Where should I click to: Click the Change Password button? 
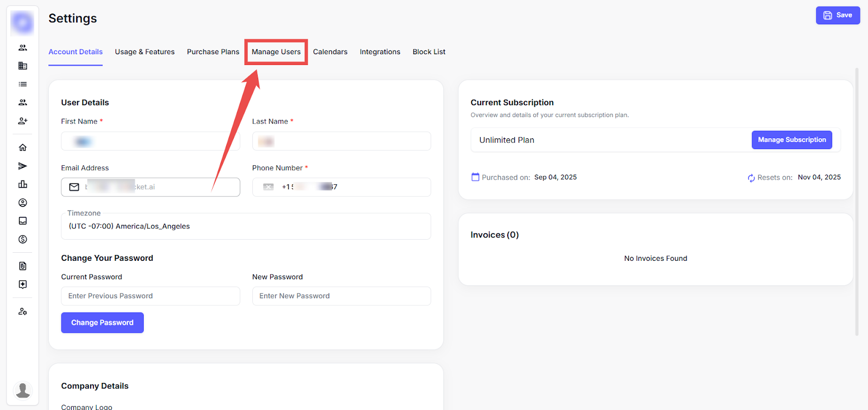(102, 323)
